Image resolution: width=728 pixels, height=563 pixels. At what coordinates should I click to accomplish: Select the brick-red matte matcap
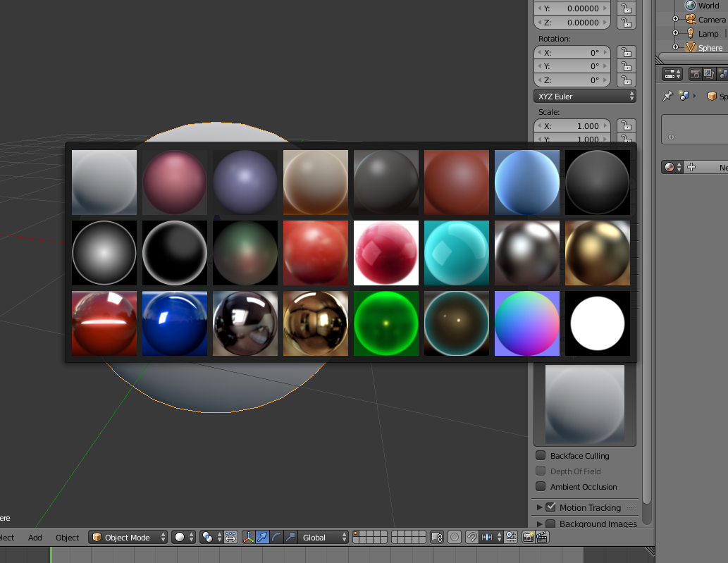click(457, 182)
